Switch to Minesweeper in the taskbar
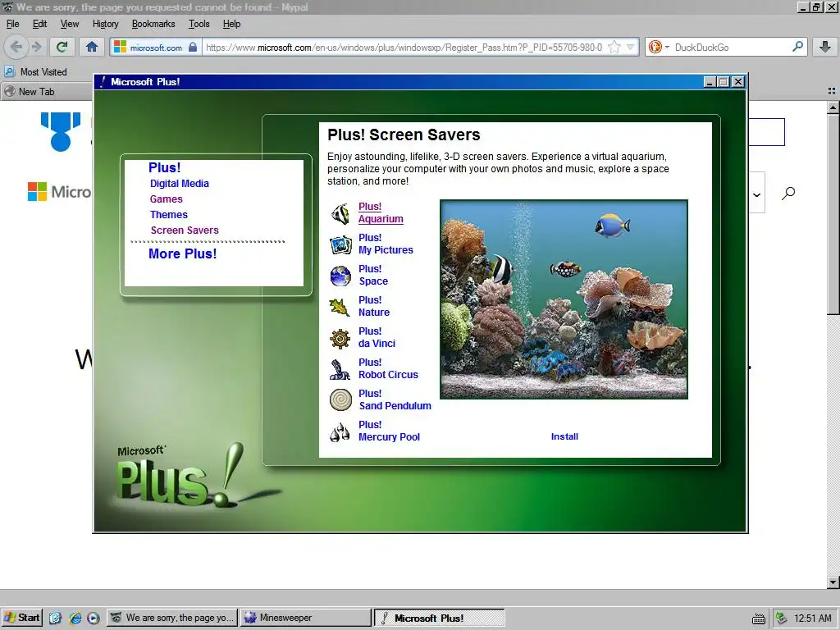The width and height of the screenshot is (840, 630). [x=305, y=618]
